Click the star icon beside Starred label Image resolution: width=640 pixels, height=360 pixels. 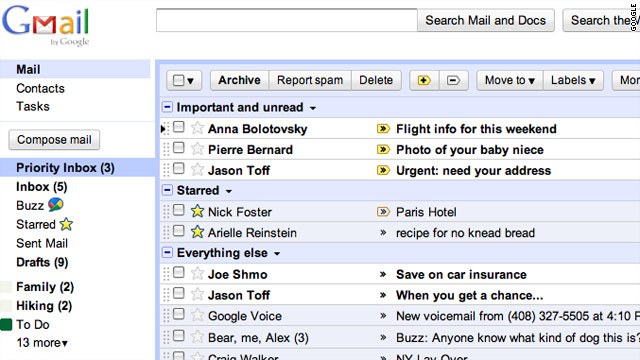(x=66, y=224)
